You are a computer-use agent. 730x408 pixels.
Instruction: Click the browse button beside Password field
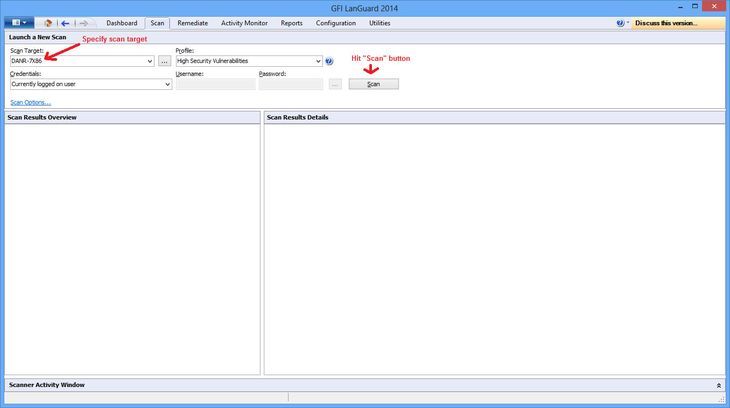(x=335, y=84)
